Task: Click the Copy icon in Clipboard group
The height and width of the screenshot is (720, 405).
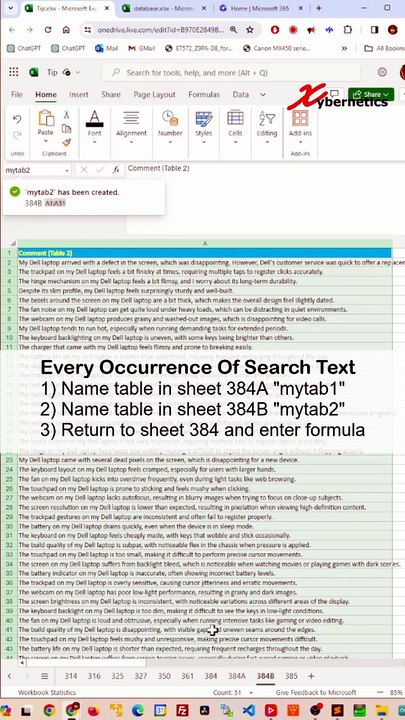Action: pos(67,129)
